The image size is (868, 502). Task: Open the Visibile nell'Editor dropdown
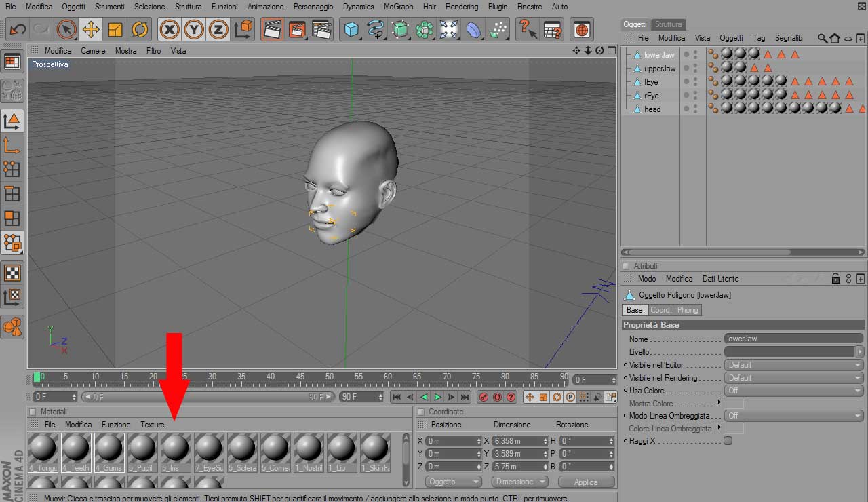(x=793, y=365)
